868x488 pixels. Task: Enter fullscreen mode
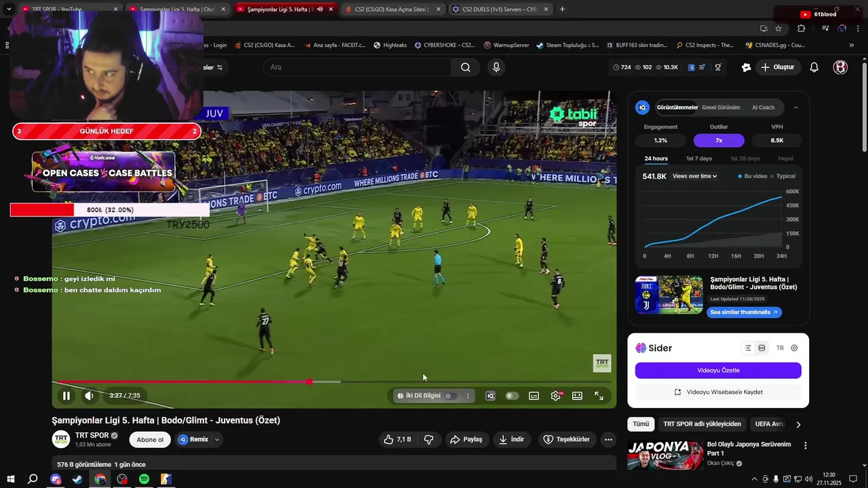coord(599,396)
